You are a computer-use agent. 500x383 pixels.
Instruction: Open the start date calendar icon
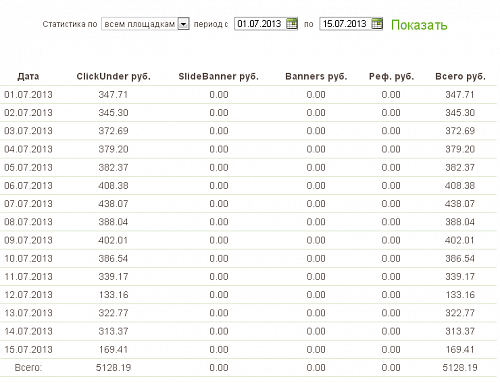click(292, 24)
